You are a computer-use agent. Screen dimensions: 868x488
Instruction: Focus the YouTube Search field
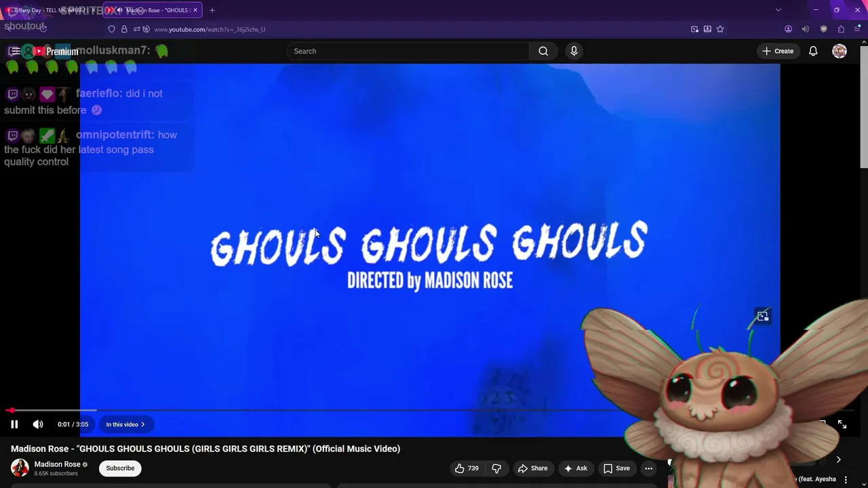click(408, 51)
